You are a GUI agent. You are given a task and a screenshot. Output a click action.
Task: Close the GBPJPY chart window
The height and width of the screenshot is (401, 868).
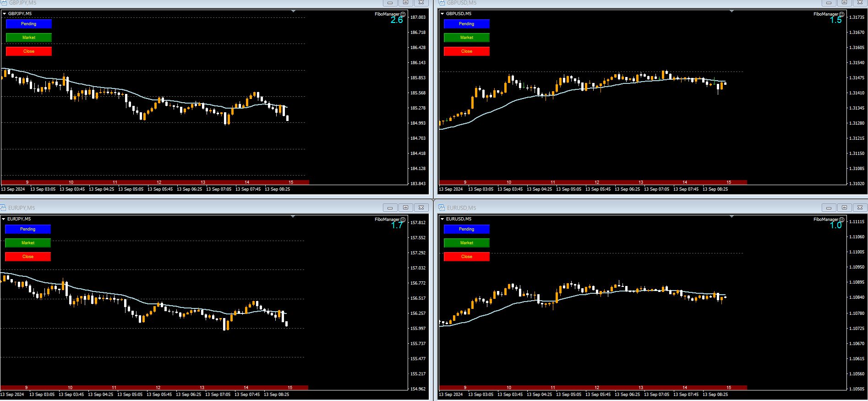(421, 3)
